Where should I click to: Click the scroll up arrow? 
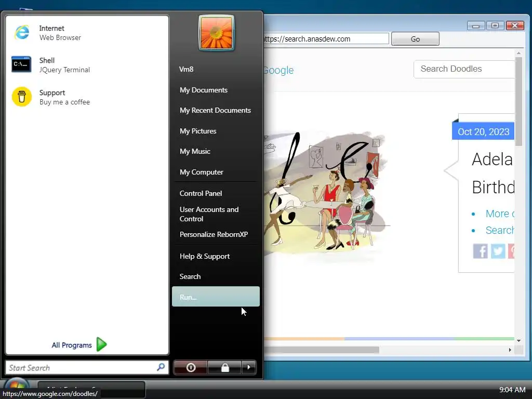tap(518, 54)
